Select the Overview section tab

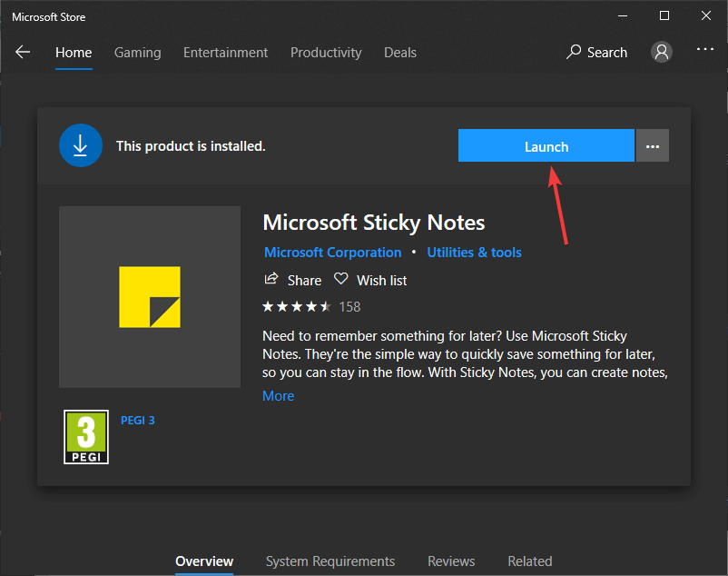204,561
